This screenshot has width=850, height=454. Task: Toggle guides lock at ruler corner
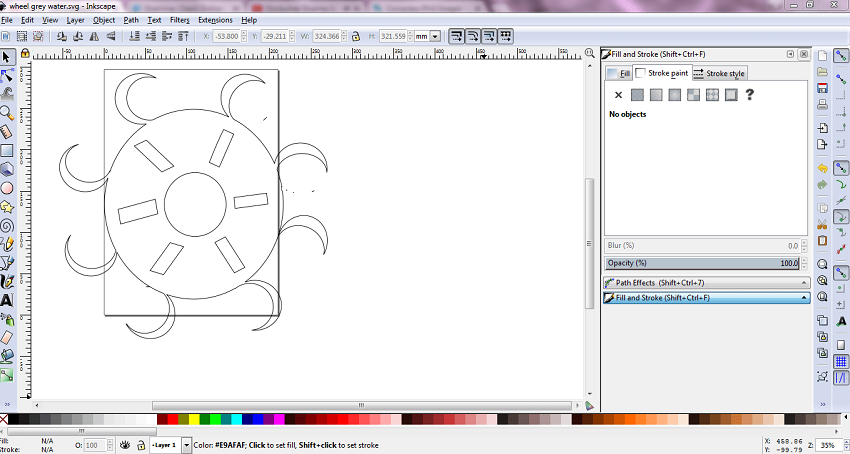click(x=25, y=53)
